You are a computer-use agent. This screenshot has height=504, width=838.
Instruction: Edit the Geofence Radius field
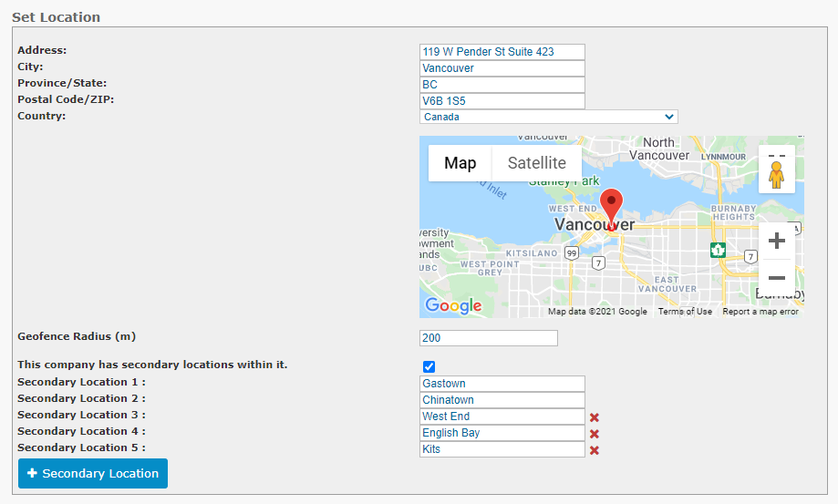pos(489,338)
